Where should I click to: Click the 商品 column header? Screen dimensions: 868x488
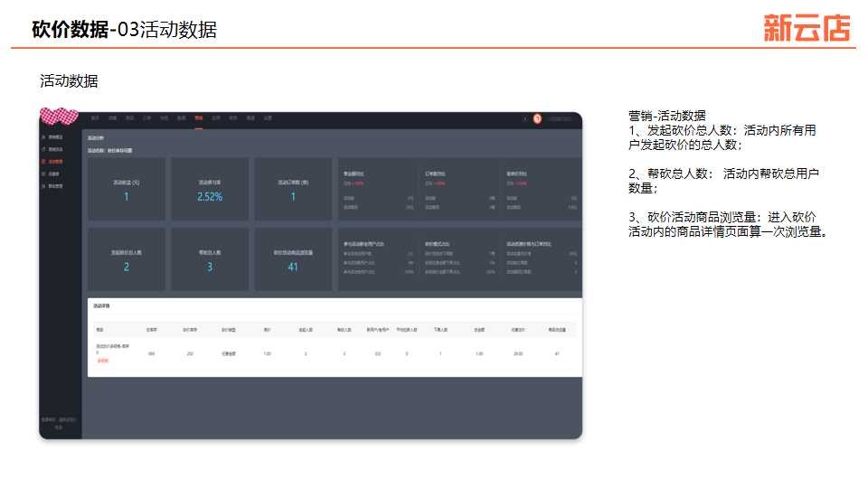coord(99,329)
